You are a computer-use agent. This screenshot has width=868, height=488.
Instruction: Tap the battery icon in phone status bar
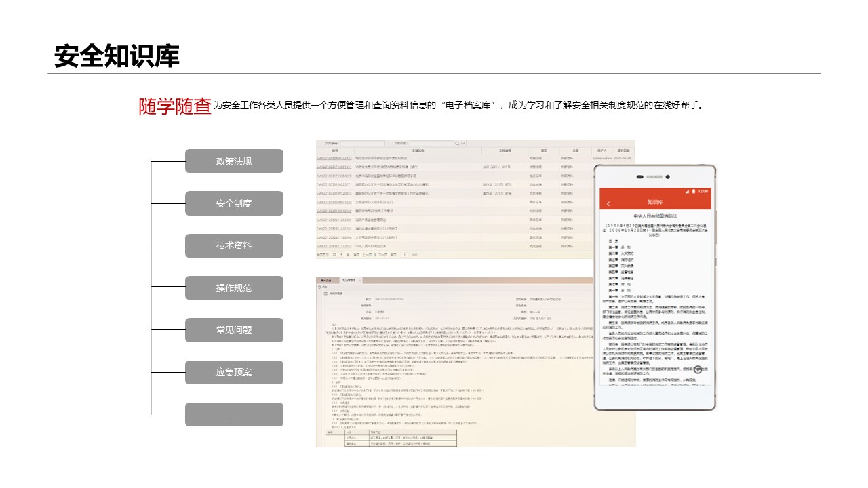pyautogui.click(x=693, y=192)
